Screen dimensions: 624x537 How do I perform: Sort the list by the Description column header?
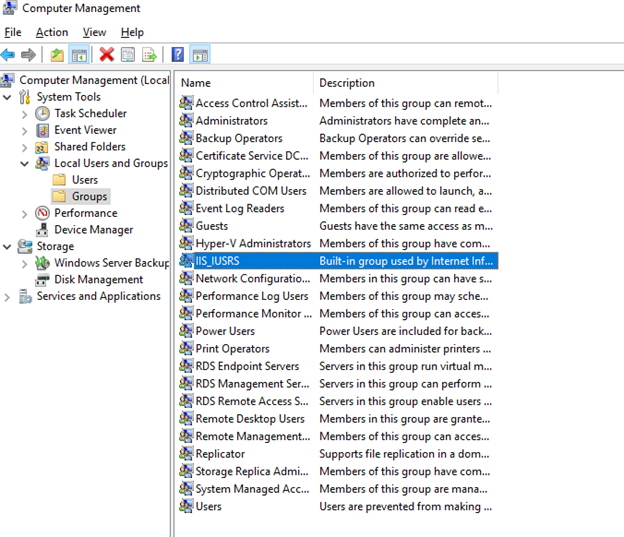(x=406, y=83)
